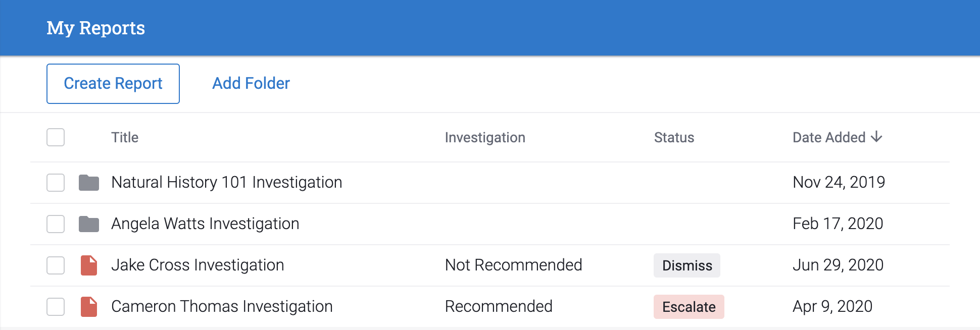This screenshot has height=330, width=980.
Task: Click the Dismiss status badge
Action: point(687,265)
